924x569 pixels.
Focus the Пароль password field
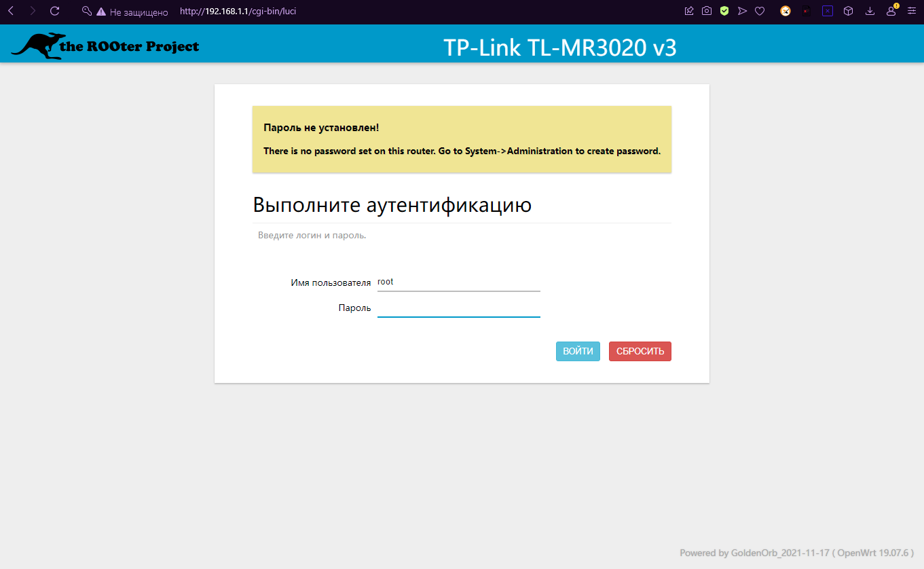click(x=459, y=308)
